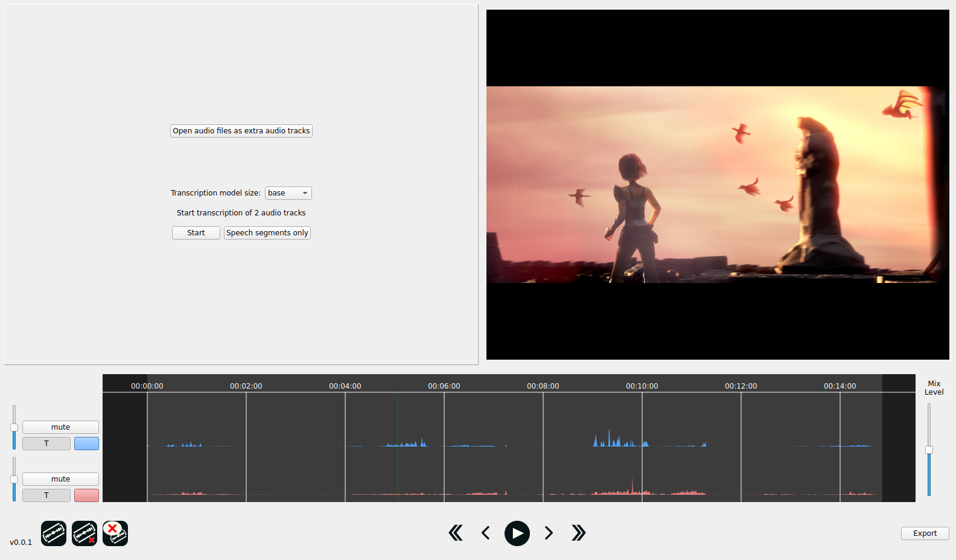Click the razor blade icon with small red X
Image resolution: width=956 pixels, height=560 pixels.
click(x=84, y=533)
